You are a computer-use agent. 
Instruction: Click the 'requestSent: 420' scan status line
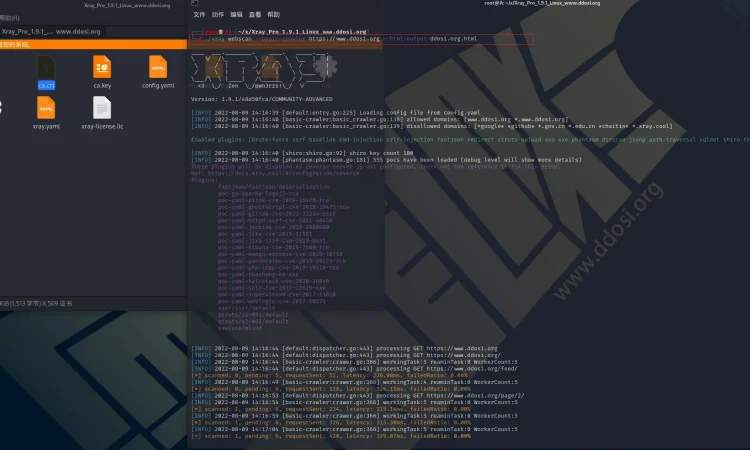[331, 436]
